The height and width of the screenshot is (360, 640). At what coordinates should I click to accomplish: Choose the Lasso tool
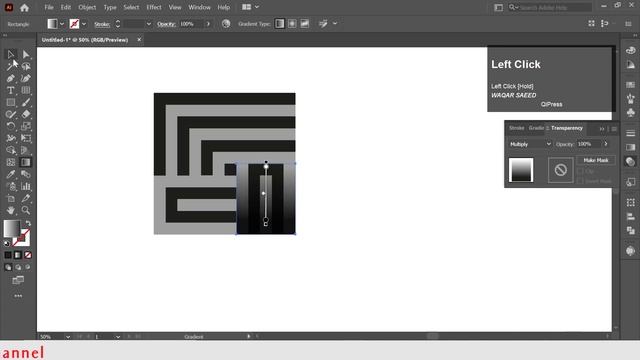(x=26, y=66)
